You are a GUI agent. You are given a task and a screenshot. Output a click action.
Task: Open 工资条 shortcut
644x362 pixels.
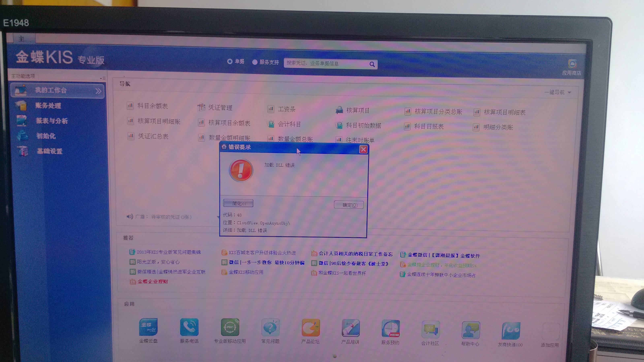282,109
